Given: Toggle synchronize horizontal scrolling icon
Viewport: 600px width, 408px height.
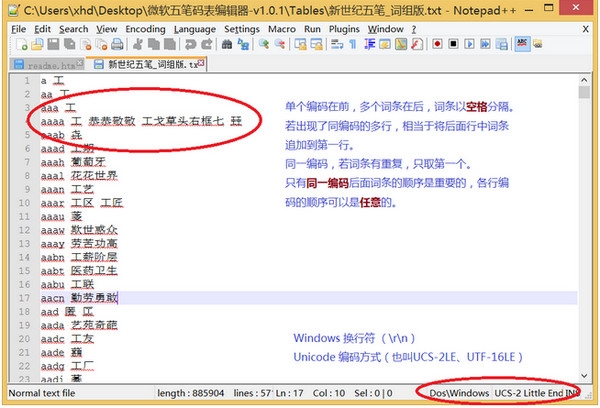Looking at the screenshot, I should [x=316, y=44].
